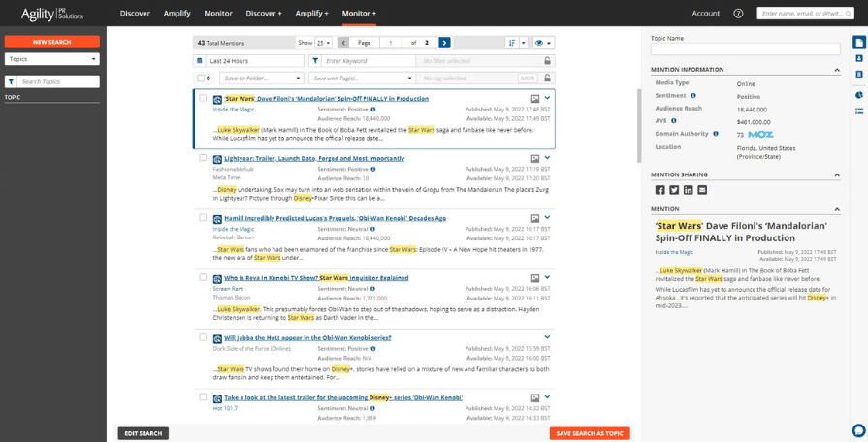
Task: Open the Lightyear: Trailer, Launch Date article link
Action: click(314, 158)
